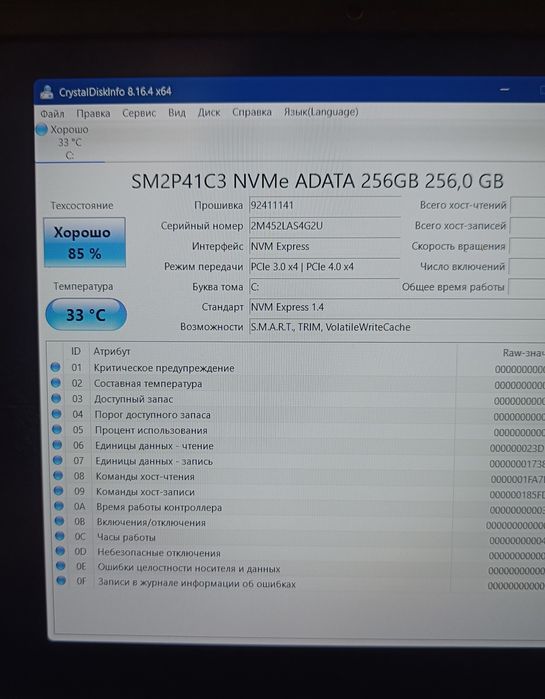545x699 pixels.
Task: Click status orb for Порог доступного запаса row
Action: coord(57,414)
